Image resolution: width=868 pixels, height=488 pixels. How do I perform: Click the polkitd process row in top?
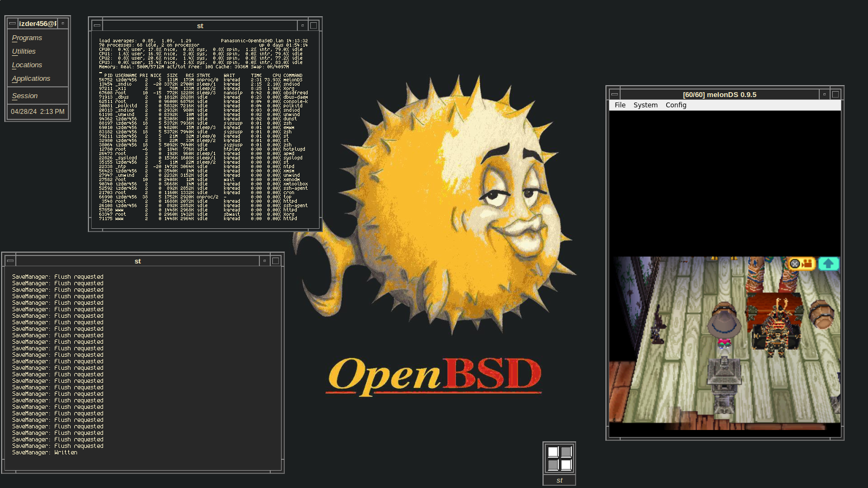(201, 106)
